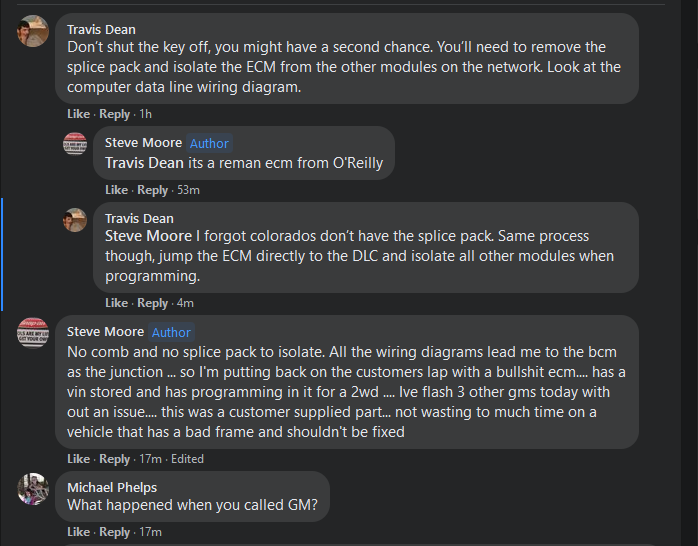Click the tagged Travis Dean mention in Steve's reply
The width and height of the screenshot is (698, 546).
click(x=145, y=163)
